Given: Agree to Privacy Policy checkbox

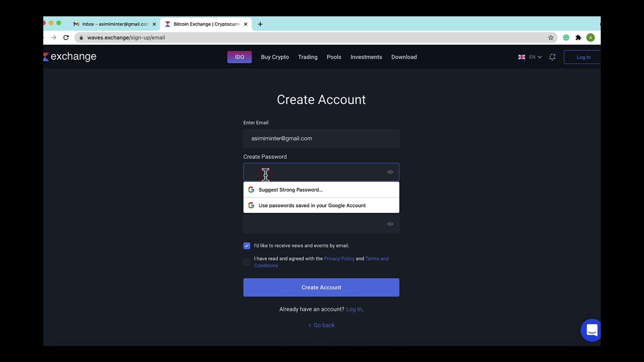Looking at the screenshot, I should (247, 262).
